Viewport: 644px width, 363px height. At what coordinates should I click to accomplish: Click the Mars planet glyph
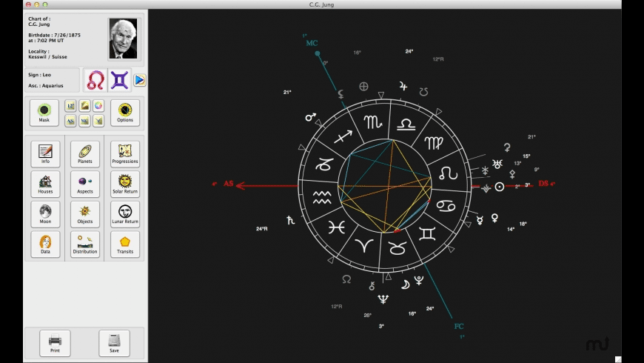(x=310, y=117)
